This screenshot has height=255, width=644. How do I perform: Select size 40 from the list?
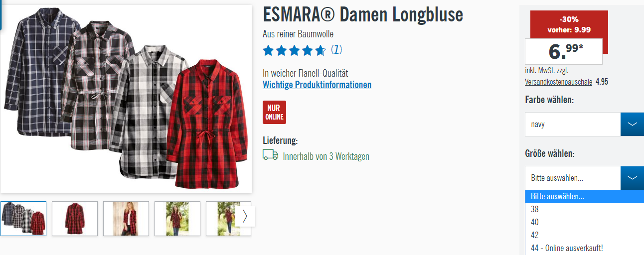coord(584,222)
